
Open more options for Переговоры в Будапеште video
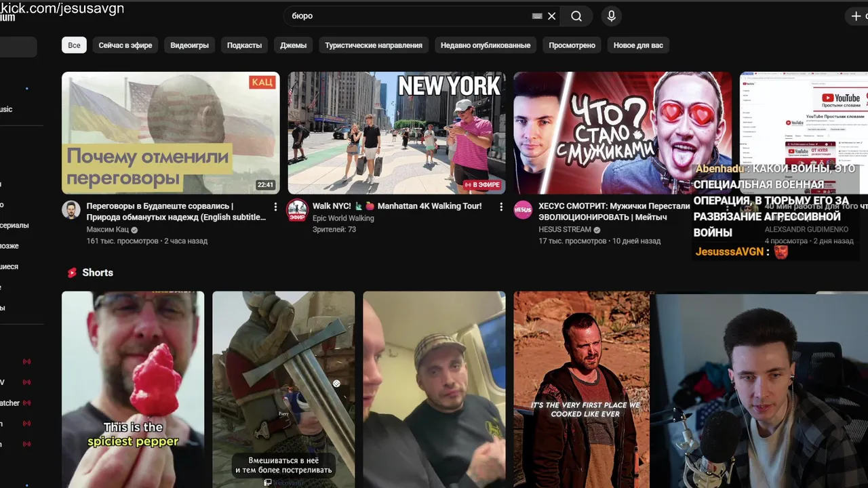(x=275, y=207)
